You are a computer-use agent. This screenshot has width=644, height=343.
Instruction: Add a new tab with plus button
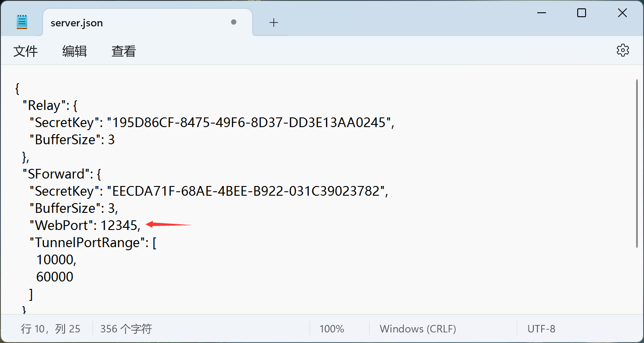point(274,22)
